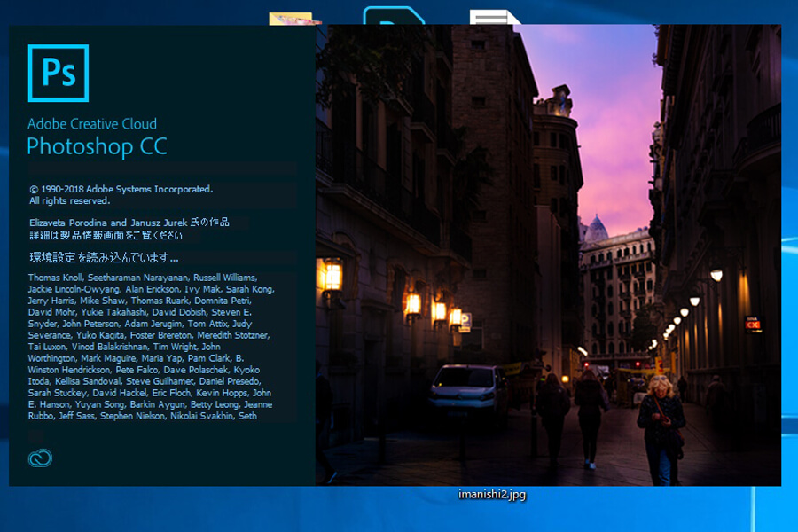The width and height of the screenshot is (798, 532).
Task: Click the glowing wall lantern on left building
Action: [332, 277]
